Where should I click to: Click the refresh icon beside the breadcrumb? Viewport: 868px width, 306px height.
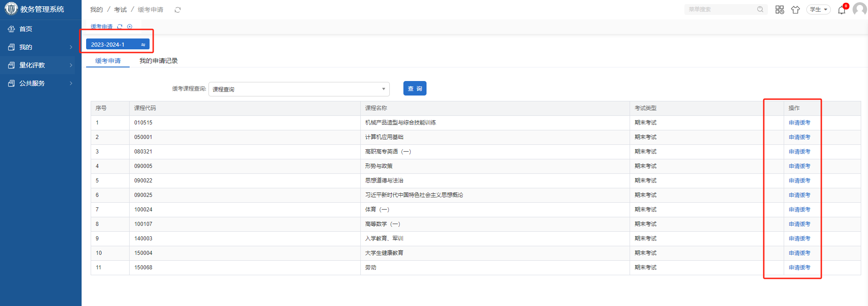coord(178,10)
